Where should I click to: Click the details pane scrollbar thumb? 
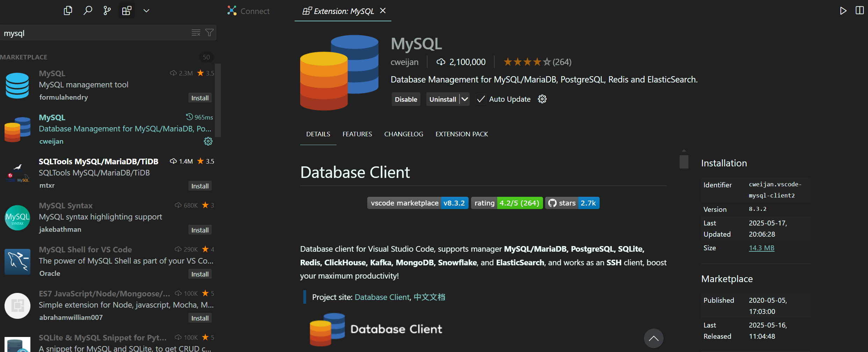pyautogui.click(x=684, y=161)
